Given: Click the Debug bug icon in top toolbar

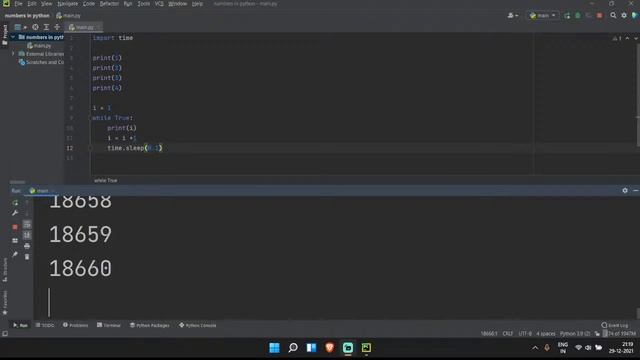Looking at the screenshot, I should tap(578, 16).
